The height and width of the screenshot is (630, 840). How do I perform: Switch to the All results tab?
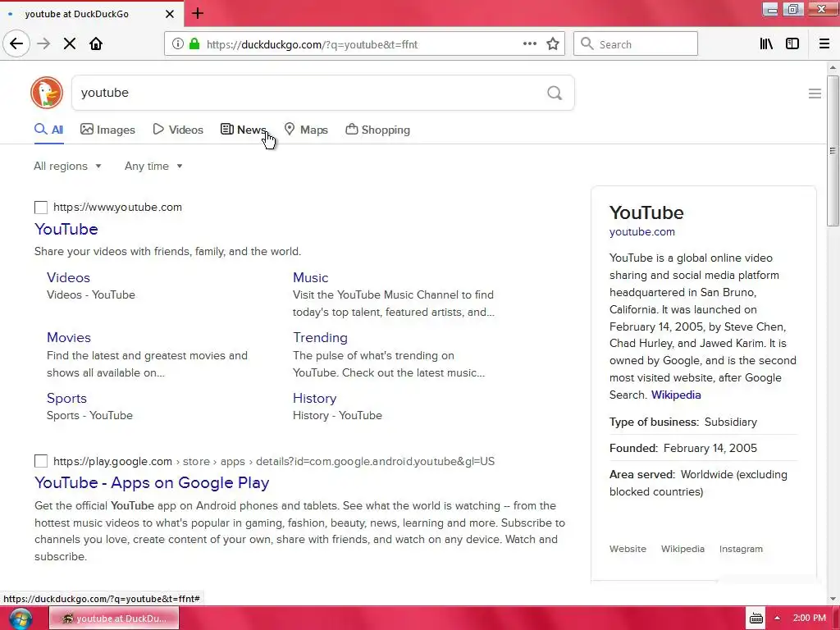[x=48, y=130]
